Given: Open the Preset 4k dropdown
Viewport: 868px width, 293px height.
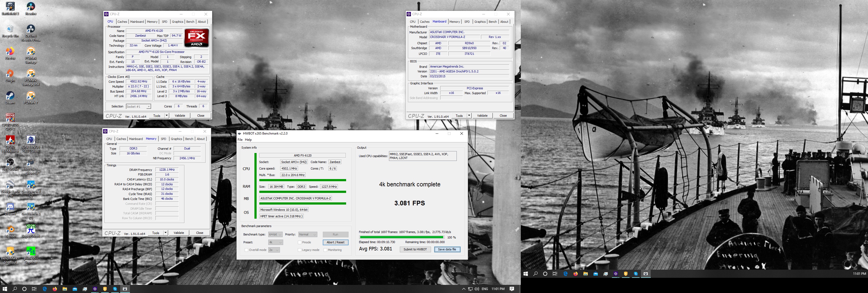Looking at the screenshot, I should 275,243.
